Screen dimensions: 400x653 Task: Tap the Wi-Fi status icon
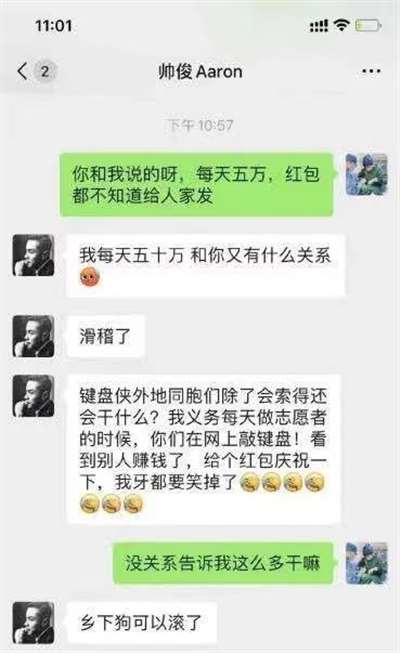click(342, 26)
